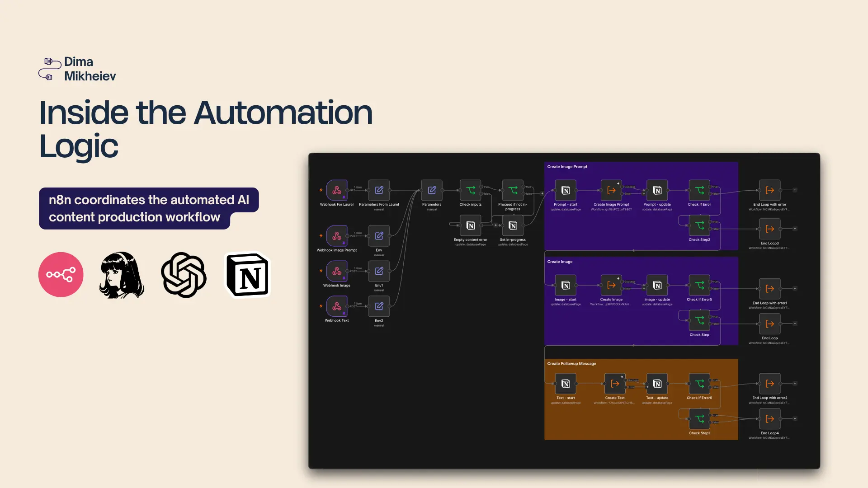Open the Text - start Notion node
868x488 pixels.
point(566,384)
